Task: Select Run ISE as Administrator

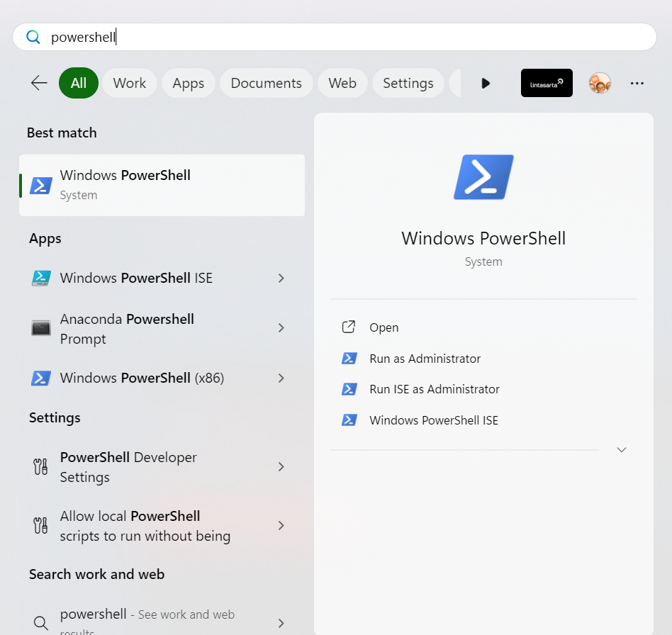Action: [434, 389]
